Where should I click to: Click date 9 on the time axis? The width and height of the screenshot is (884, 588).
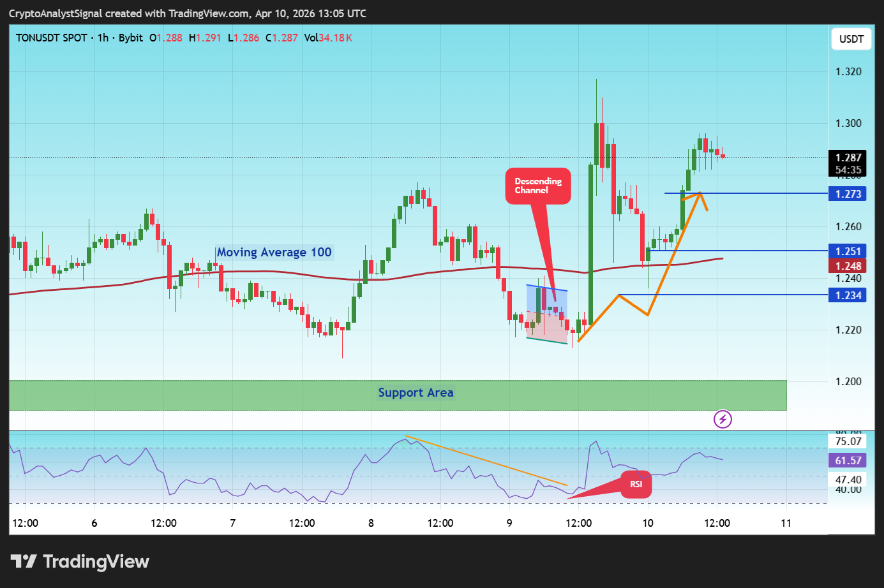(509, 523)
